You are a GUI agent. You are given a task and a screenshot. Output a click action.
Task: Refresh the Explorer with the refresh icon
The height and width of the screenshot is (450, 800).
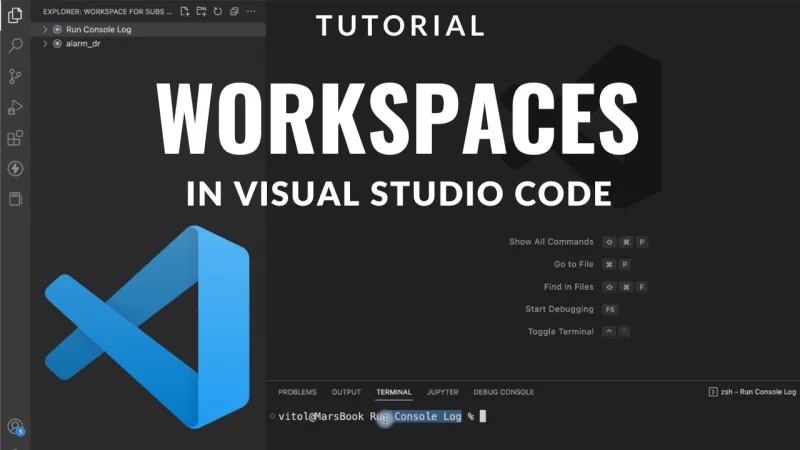click(218, 11)
